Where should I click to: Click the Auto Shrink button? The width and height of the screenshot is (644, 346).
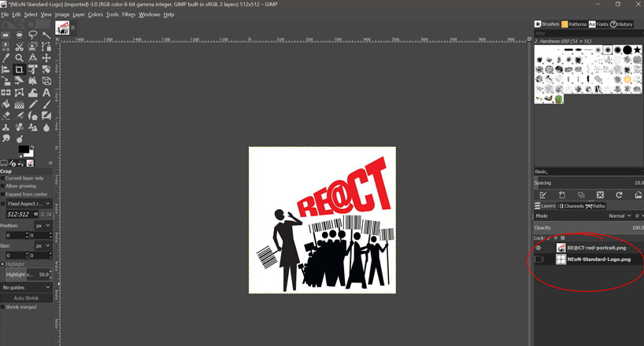click(x=26, y=298)
